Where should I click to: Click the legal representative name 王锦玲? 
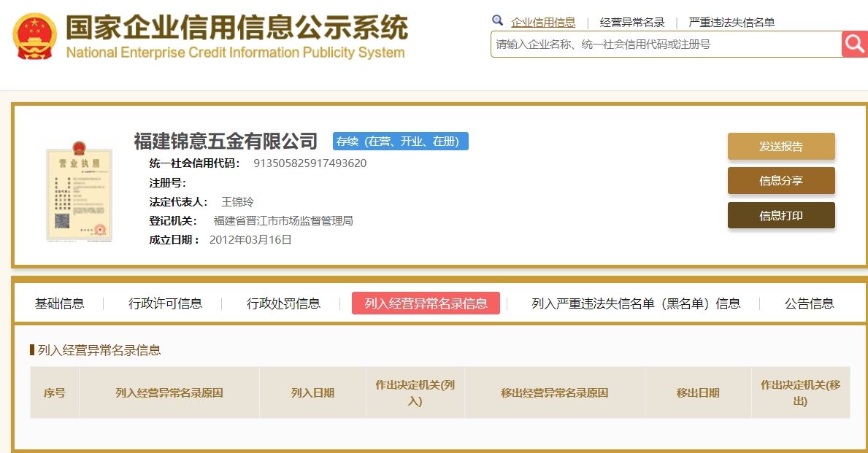[237, 202]
